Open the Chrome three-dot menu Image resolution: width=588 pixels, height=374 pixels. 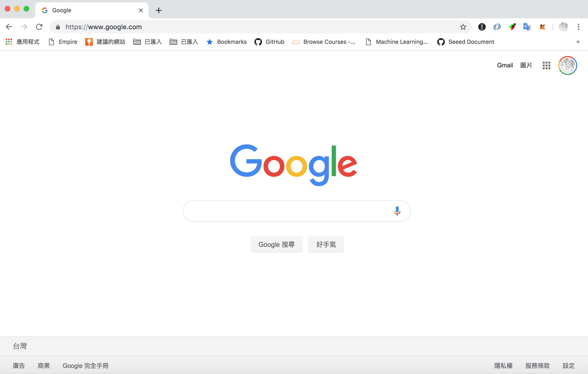(579, 27)
